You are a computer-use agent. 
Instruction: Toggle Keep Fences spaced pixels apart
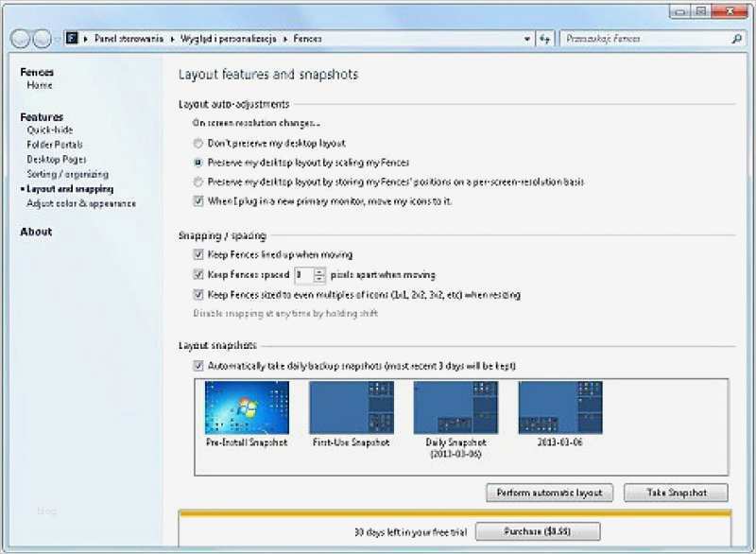point(198,274)
